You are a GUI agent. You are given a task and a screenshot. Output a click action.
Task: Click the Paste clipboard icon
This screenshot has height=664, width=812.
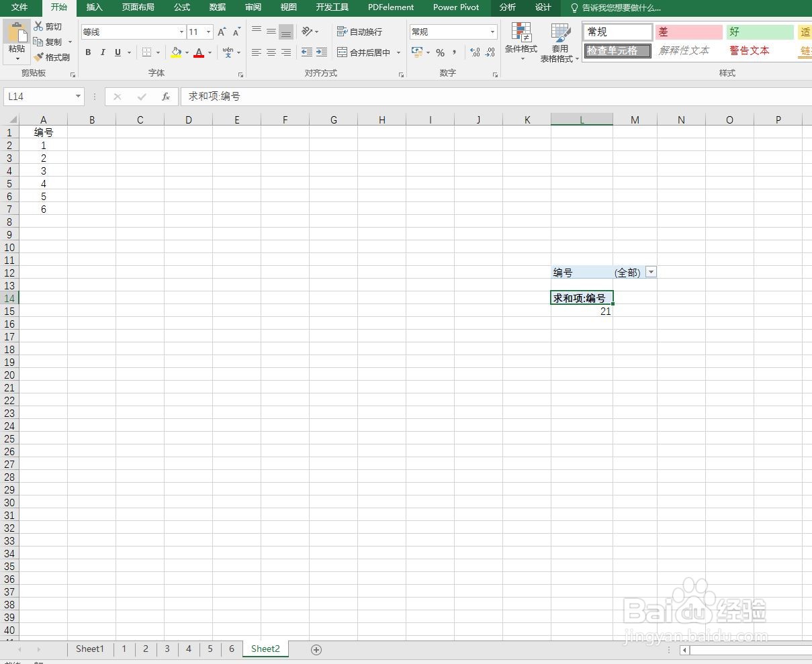coord(17,32)
